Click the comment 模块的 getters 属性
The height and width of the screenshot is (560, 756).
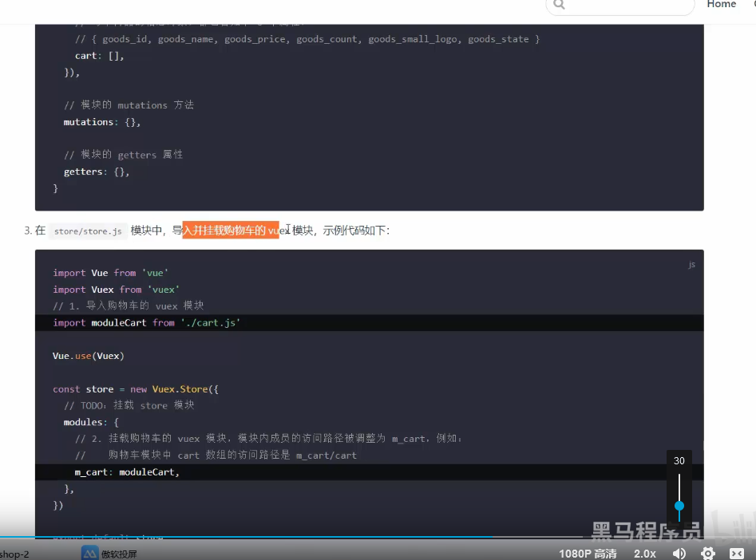click(x=124, y=155)
